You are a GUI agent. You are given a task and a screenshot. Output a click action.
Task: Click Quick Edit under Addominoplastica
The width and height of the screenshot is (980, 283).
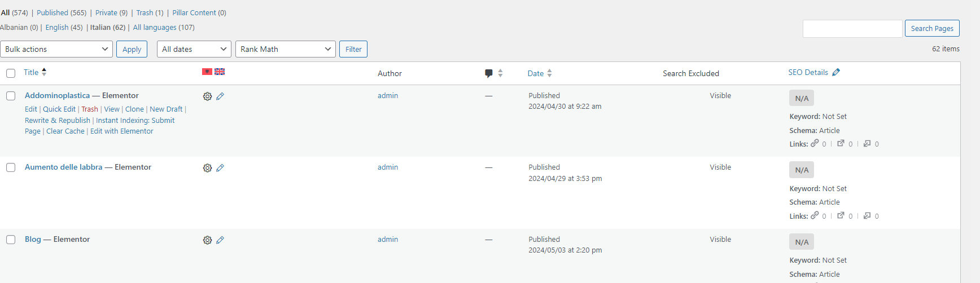click(x=59, y=109)
